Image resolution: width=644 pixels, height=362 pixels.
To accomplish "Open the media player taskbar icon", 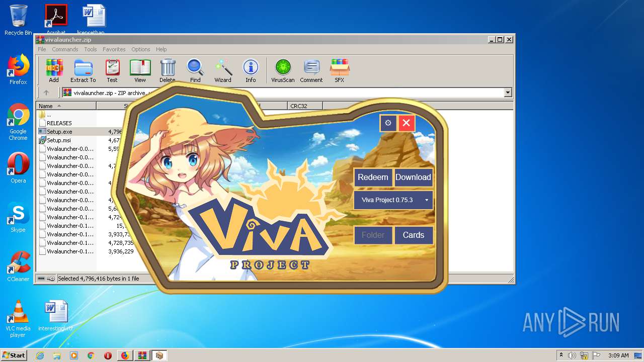I will tap(74, 355).
